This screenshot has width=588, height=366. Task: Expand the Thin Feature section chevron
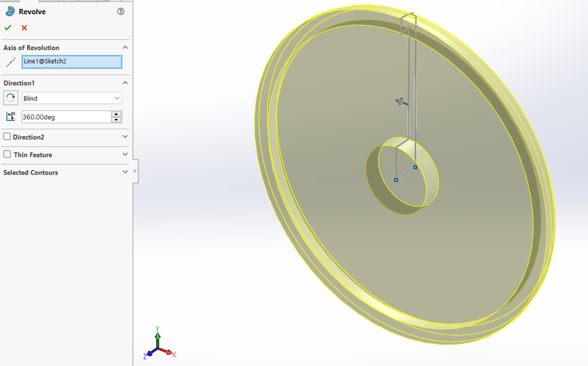tap(125, 154)
